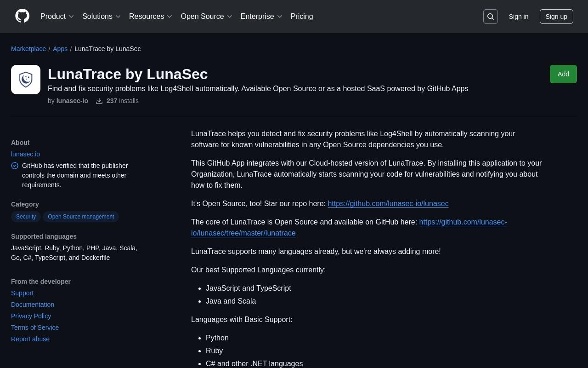Expand the Open Source menu

[x=207, y=17]
